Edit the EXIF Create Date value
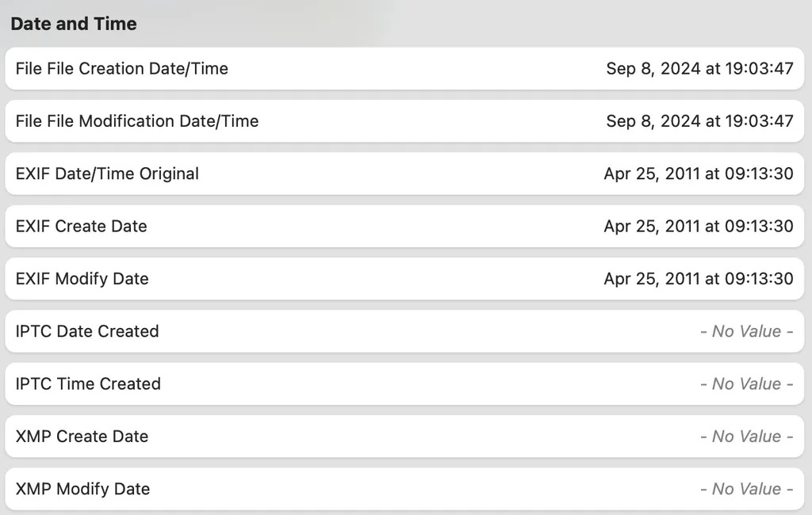 point(698,226)
